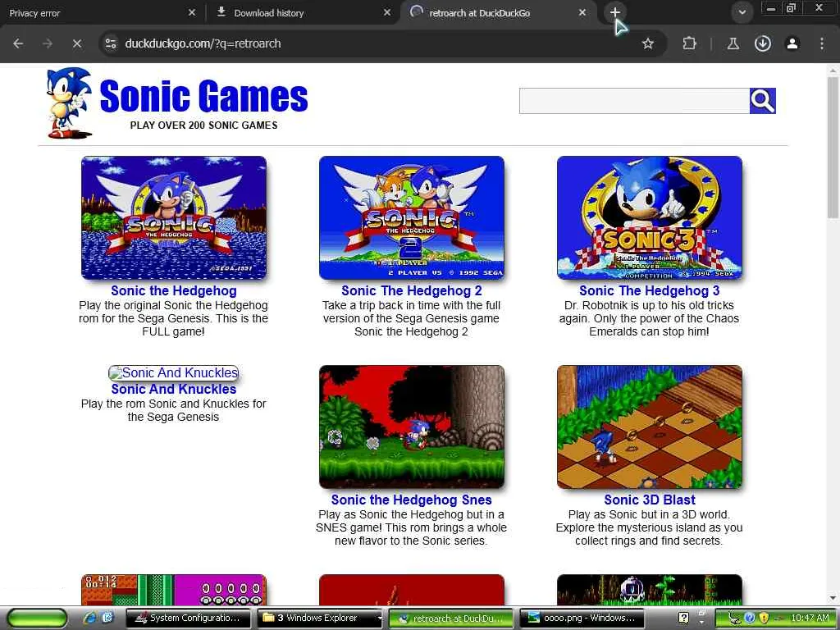
Task: Click the Sonic the Hedgehog Snes title link
Action: pos(412,500)
